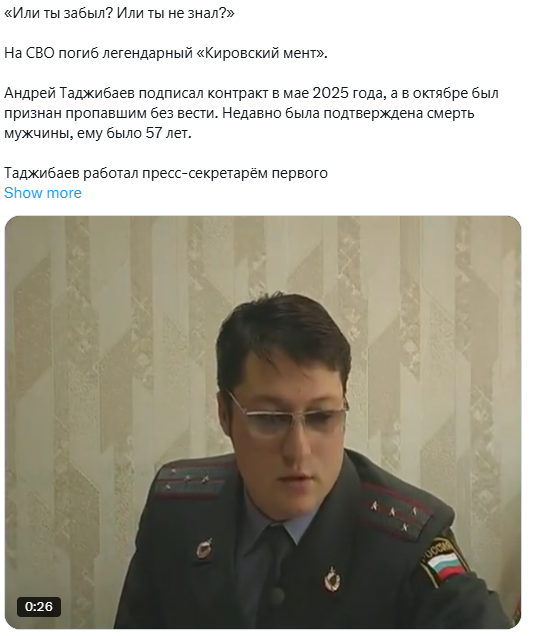Viewport: 533px width, 636px height.
Task: Click the left lapel emblem badge
Action: 204,550
